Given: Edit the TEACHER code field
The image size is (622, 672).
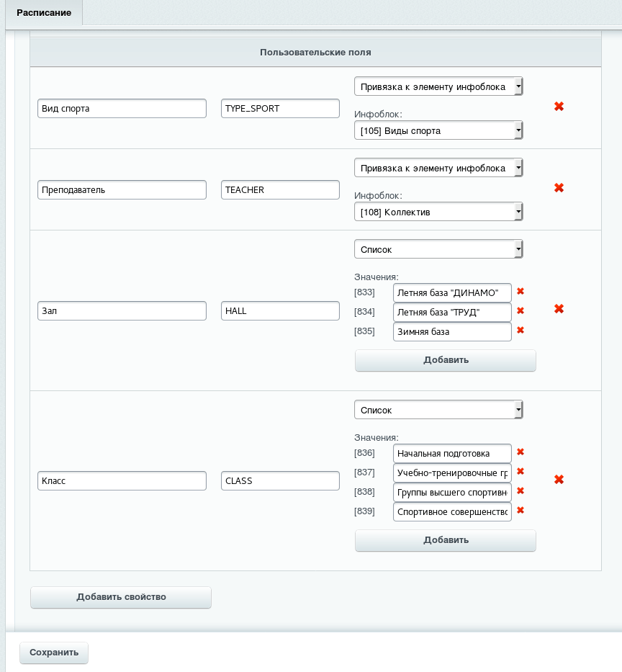Looking at the screenshot, I should click(280, 190).
